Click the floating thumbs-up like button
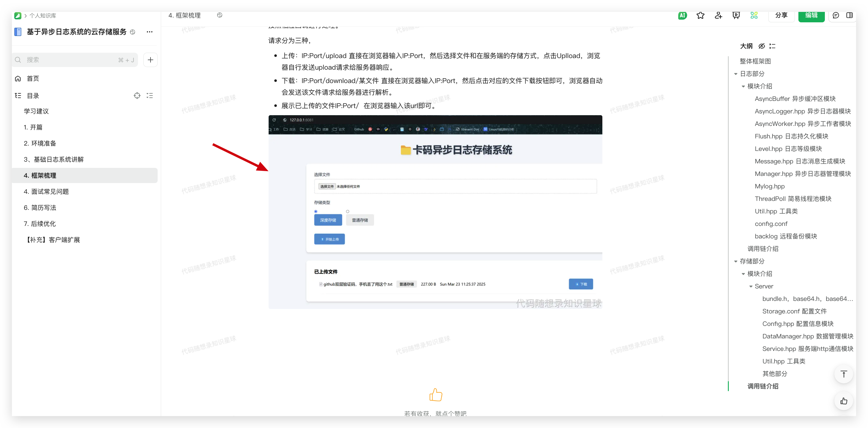This screenshot has width=868, height=428. (x=843, y=401)
